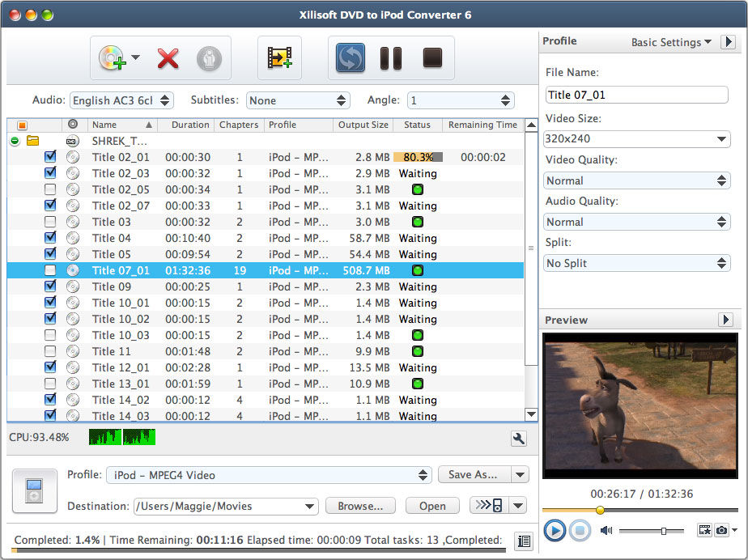748x560 pixels.
Task: Click the add output profile film icon
Action: [x=279, y=58]
